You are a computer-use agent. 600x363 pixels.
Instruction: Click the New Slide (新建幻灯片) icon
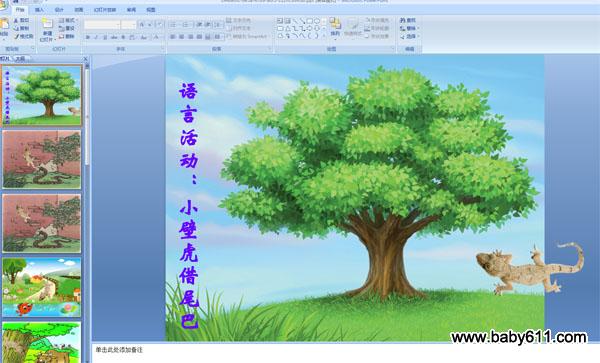47,24
